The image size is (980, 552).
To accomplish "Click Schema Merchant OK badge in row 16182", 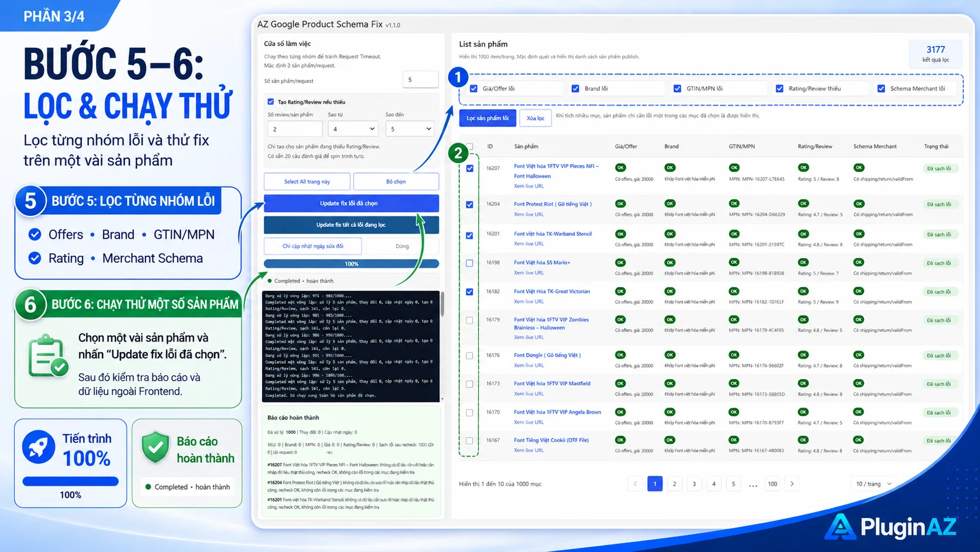I will click(859, 291).
